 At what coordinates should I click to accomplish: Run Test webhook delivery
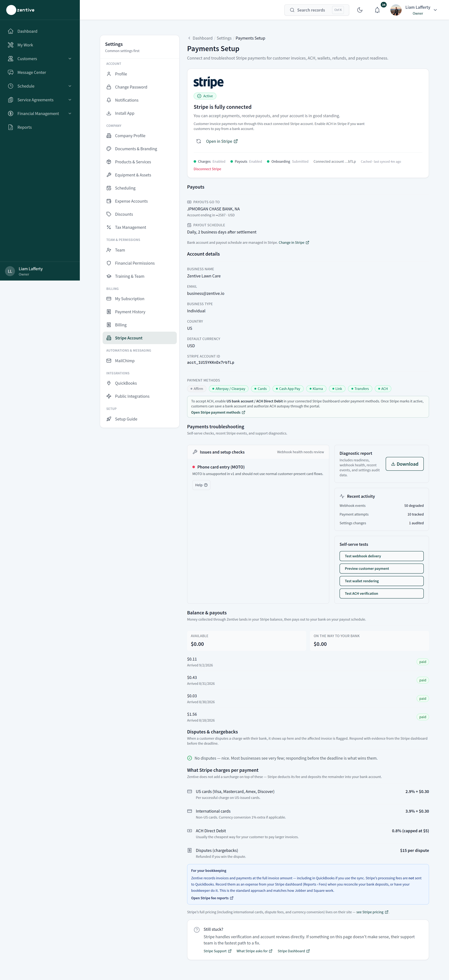(381, 556)
